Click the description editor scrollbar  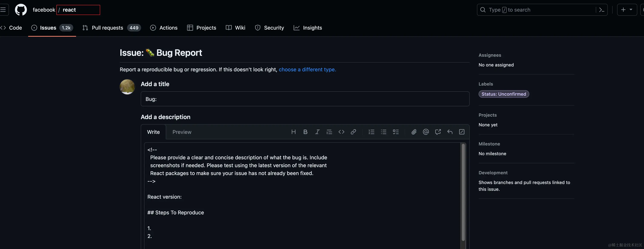pyautogui.click(x=463, y=192)
